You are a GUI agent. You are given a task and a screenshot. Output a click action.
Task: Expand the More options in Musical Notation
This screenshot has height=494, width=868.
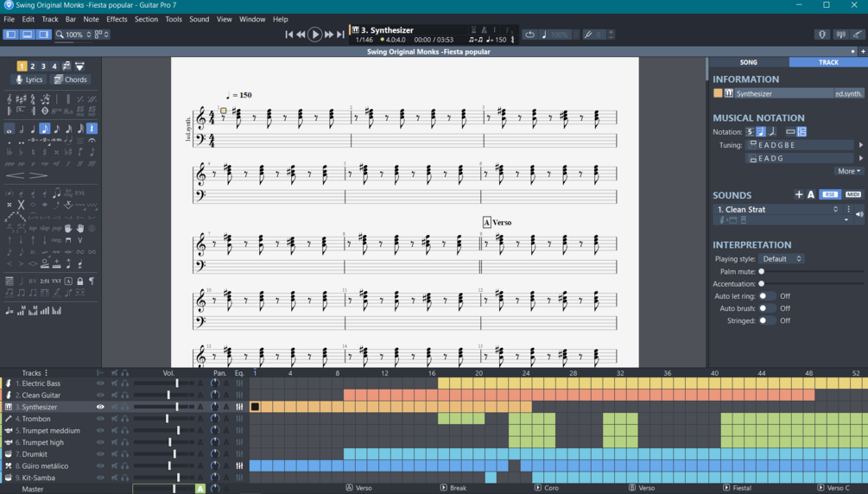[x=849, y=172]
